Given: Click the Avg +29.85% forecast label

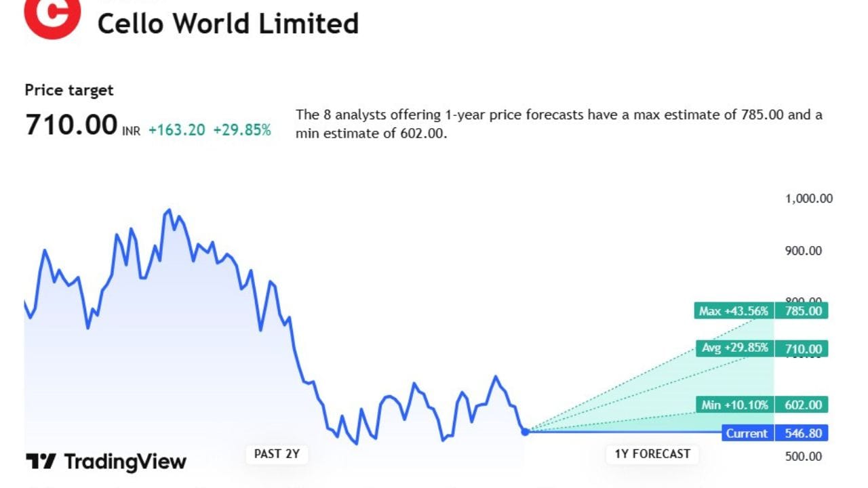Looking at the screenshot, I should pyautogui.click(x=735, y=348).
